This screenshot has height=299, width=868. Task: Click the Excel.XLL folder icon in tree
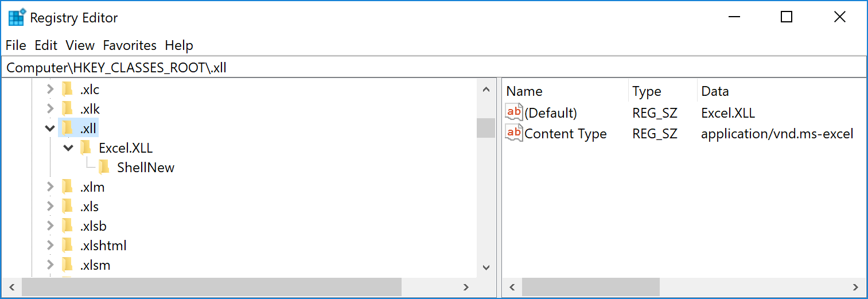pos(85,148)
